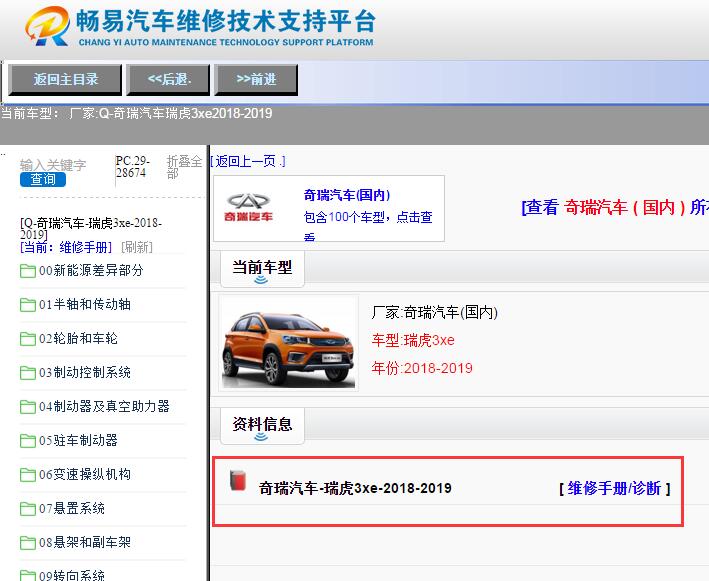Expand 04制动器及真空助力器 category
The image size is (709, 581).
(104, 406)
